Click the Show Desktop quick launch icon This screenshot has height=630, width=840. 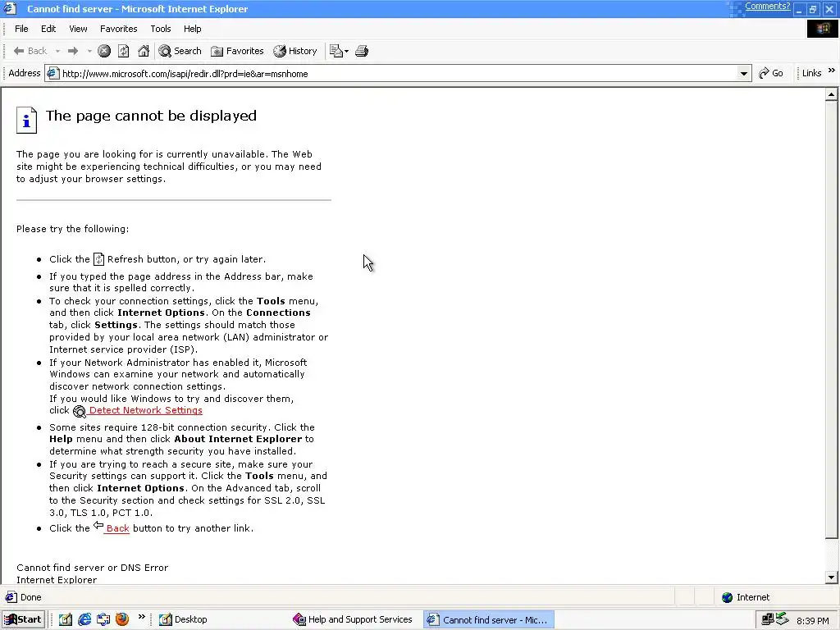coord(66,620)
